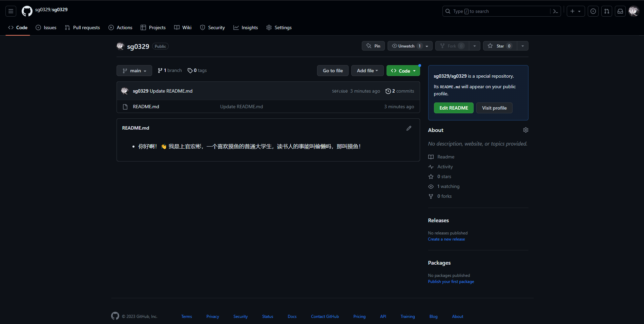Open the Actions tab
Image resolution: width=644 pixels, height=324 pixels.
(x=120, y=27)
